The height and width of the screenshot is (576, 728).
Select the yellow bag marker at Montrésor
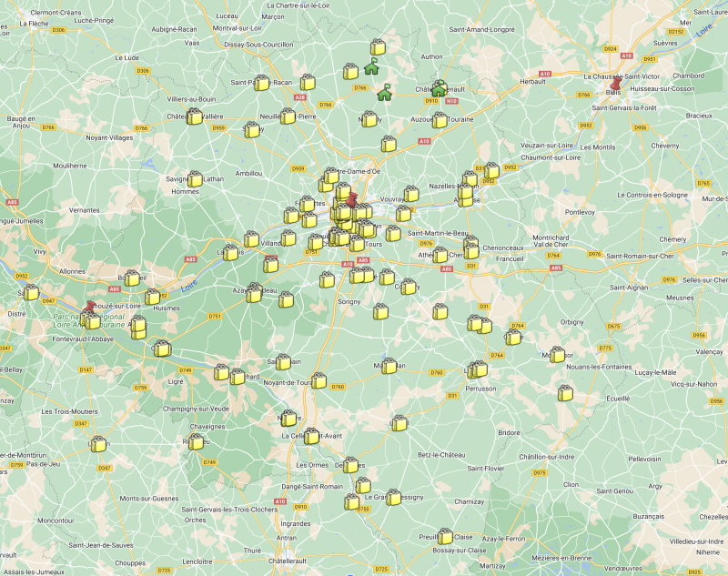[557, 355]
